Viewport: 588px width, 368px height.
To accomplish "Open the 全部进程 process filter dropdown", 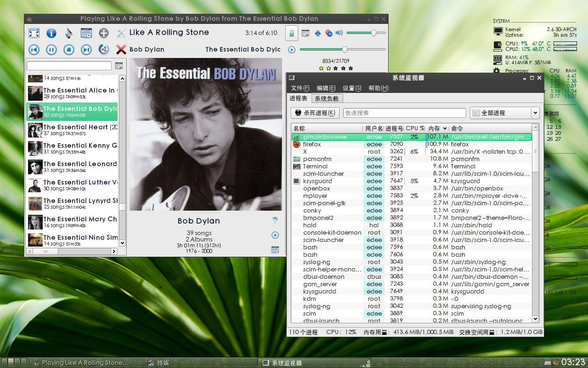I will pyautogui.click(x=504, y=113).
